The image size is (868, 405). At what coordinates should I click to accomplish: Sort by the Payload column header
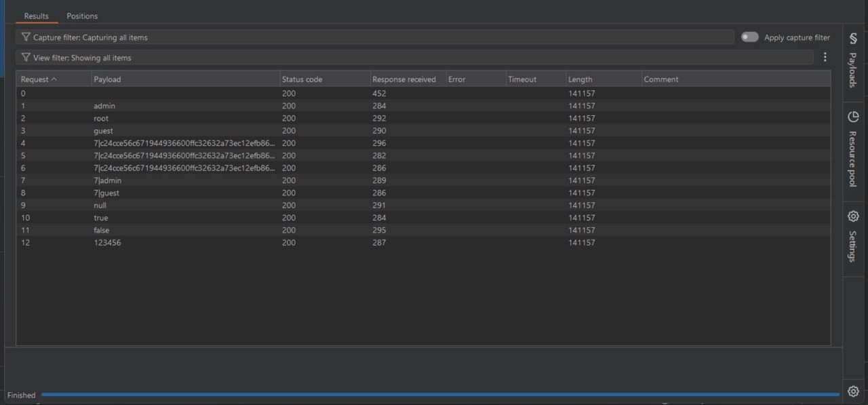(x=185, y=79)
